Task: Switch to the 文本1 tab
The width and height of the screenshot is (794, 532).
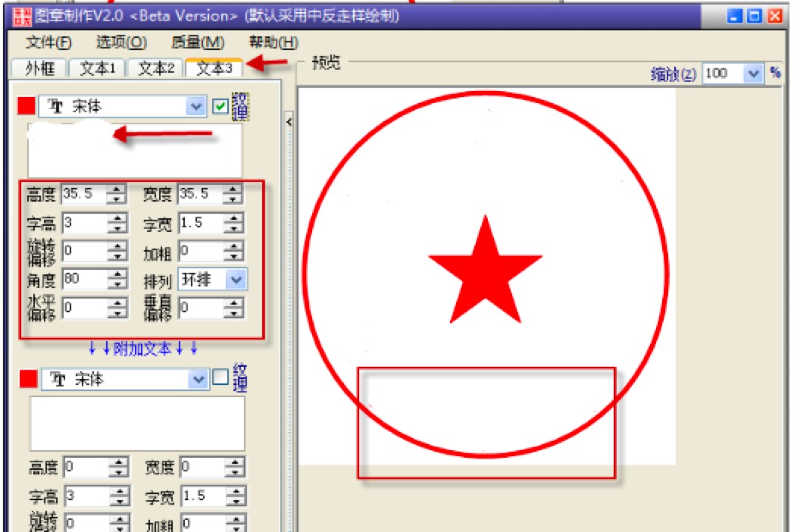Action: click(98, 68)
